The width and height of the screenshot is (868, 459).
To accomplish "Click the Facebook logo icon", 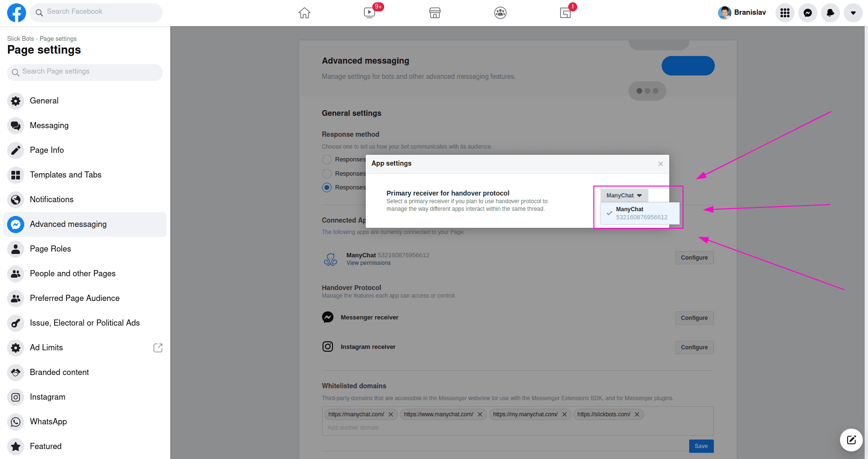I will (x=17, y=13).
